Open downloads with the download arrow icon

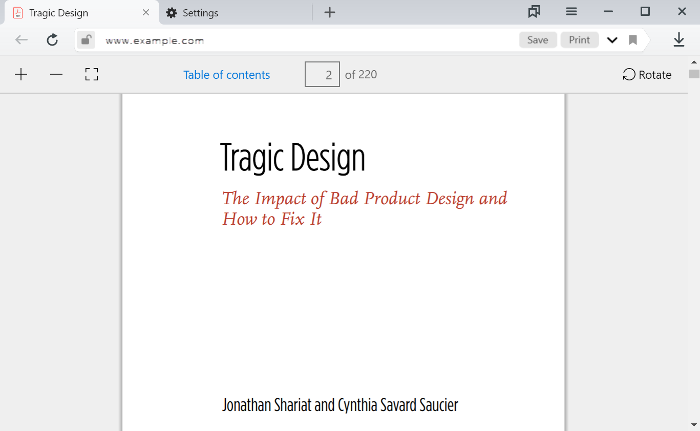[679, 40]
